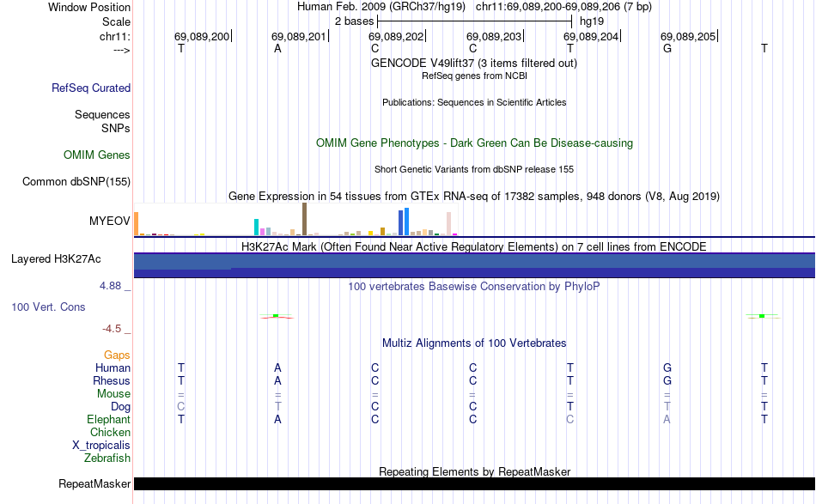Click the 69,089,203 position label

click(x=494, y=36)
